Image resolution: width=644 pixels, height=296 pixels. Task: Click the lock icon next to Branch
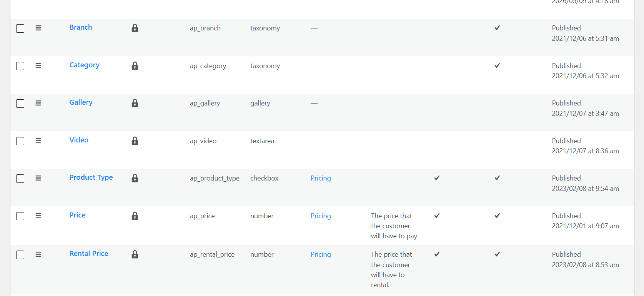[135, 28]
